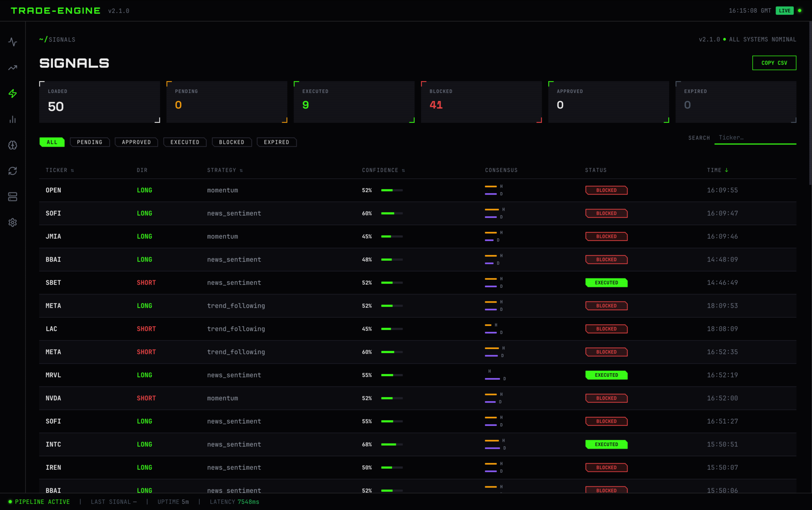Click the confidence bar for INTC 68%

click(392, 444)
